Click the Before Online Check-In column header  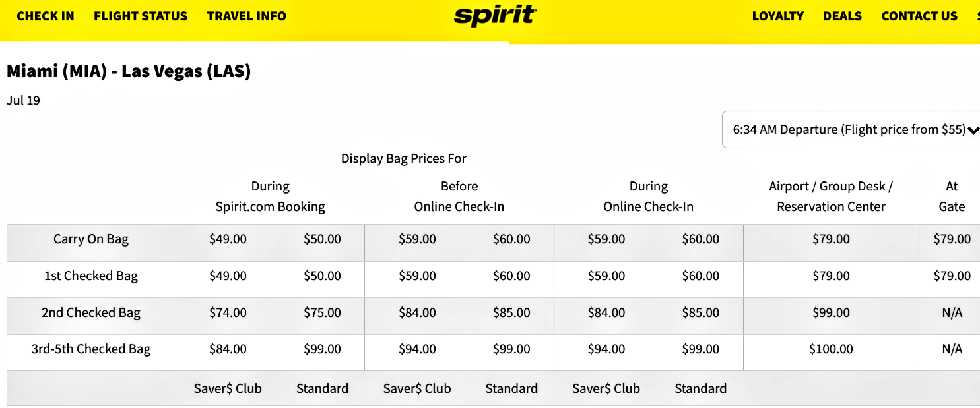point(459,196)
